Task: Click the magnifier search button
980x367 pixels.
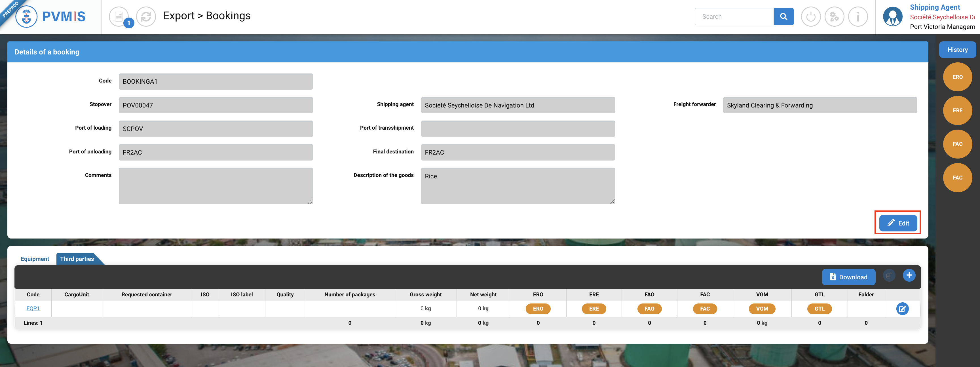Action: [x=783, y=17]
